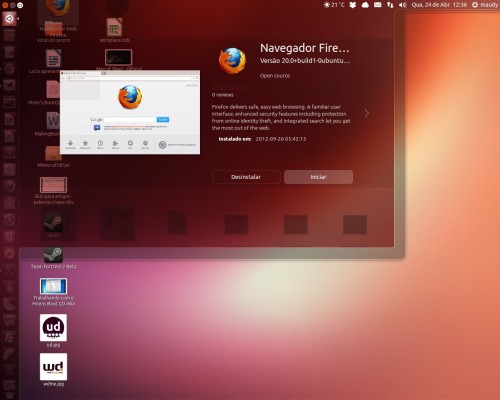Select the carta apresentação document icon
This screenshot has height=400, width=500.
point(53,58)
